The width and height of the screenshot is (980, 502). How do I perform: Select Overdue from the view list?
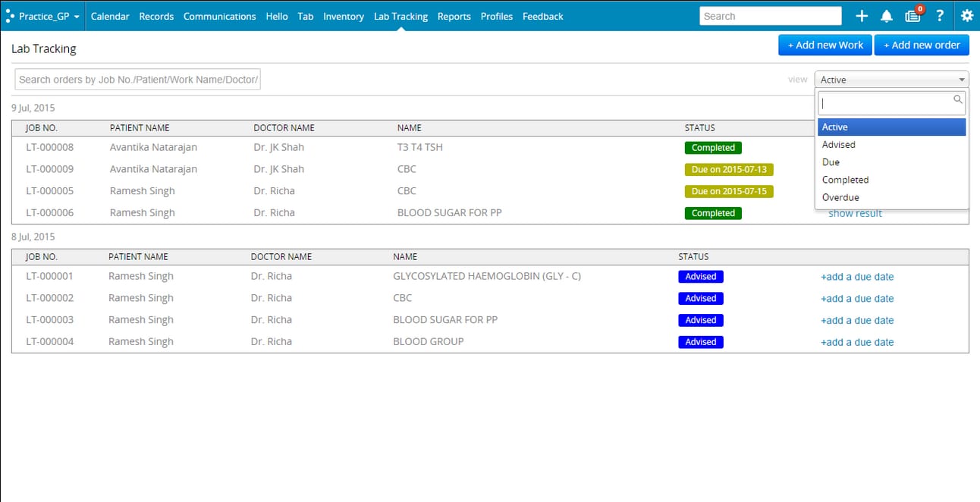pyautogui.click(x=840, y=197)
